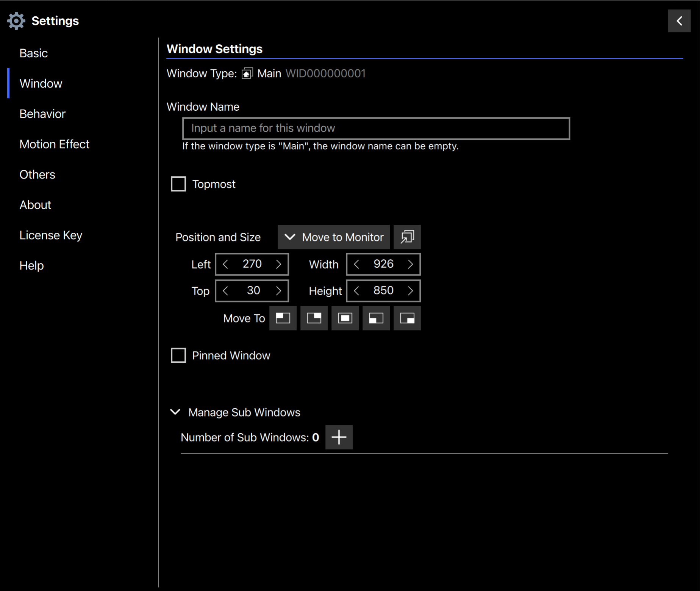The height and width of the screenshot is (591, 700).
Task: Move window to top-right corner icon
Action: [314, 318]
